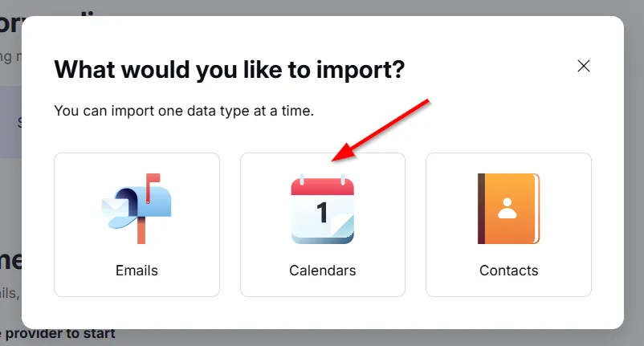Choose the Emails import option
644x346 pixels.
pos(137,225)
